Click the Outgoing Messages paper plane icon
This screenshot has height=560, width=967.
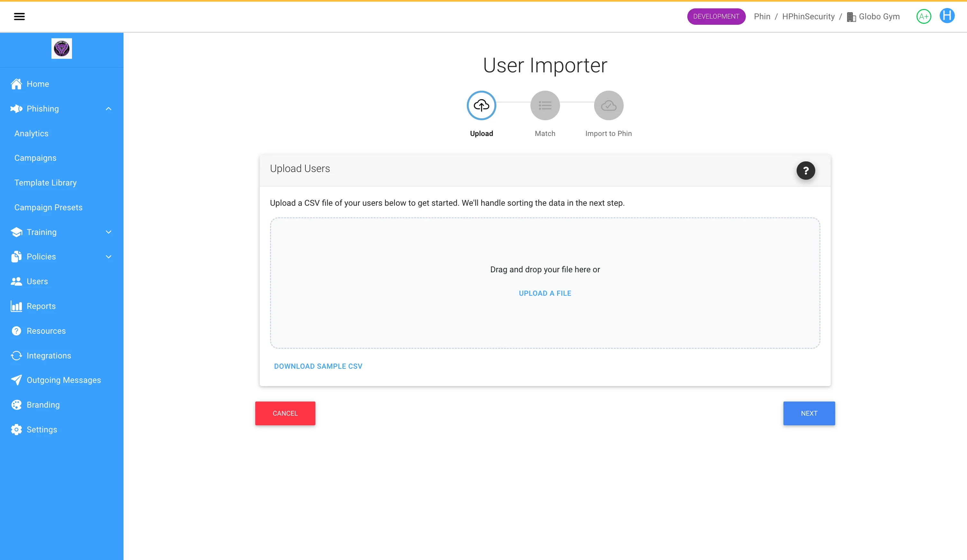click(16, 380)
